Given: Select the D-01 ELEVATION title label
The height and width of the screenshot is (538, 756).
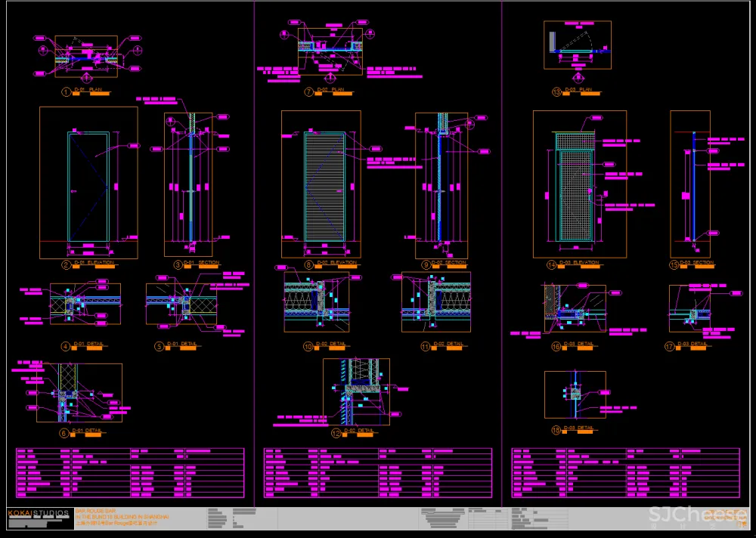Looking at the screenshot, I should click(x=100, y=263).
